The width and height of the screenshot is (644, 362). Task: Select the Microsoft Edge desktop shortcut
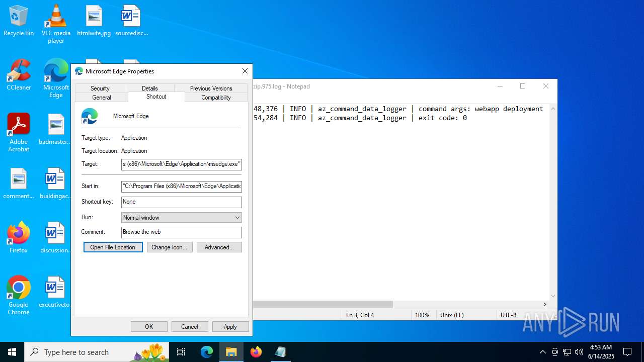point(56,78)
